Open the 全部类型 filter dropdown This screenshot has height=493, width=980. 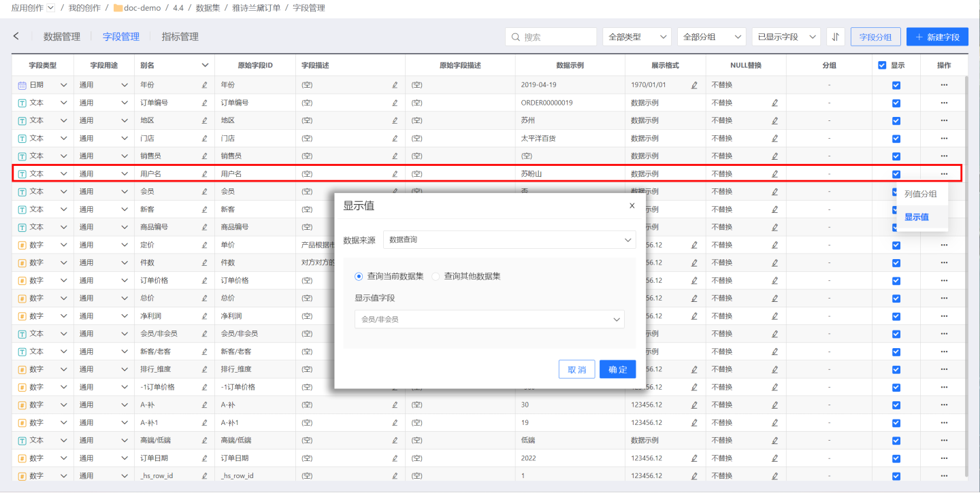click(x=636, y=37)
